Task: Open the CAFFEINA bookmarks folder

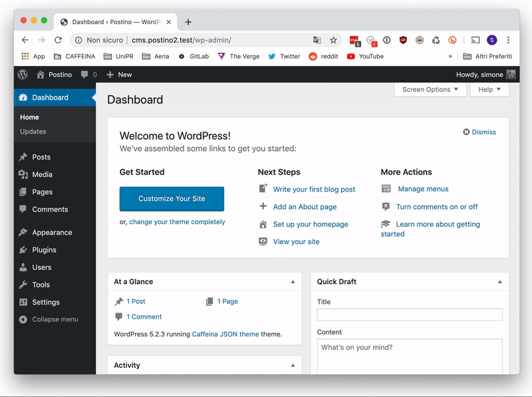Action: click(x=74, y=57)
